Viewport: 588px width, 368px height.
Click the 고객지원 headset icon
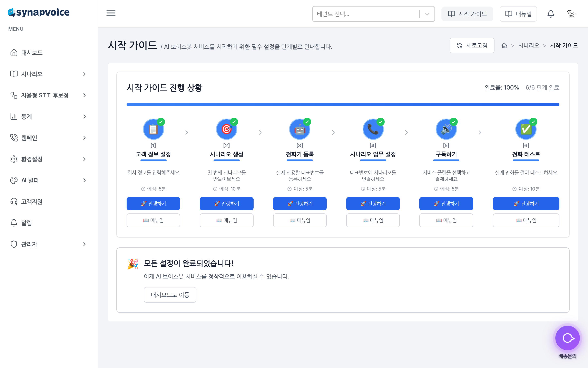(x=14, y=202)
